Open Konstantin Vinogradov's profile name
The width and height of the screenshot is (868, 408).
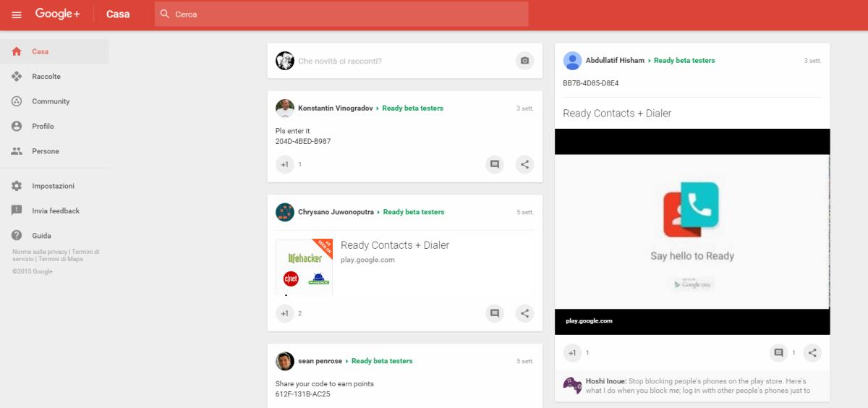pyautogui.click(x=336, y=109)
